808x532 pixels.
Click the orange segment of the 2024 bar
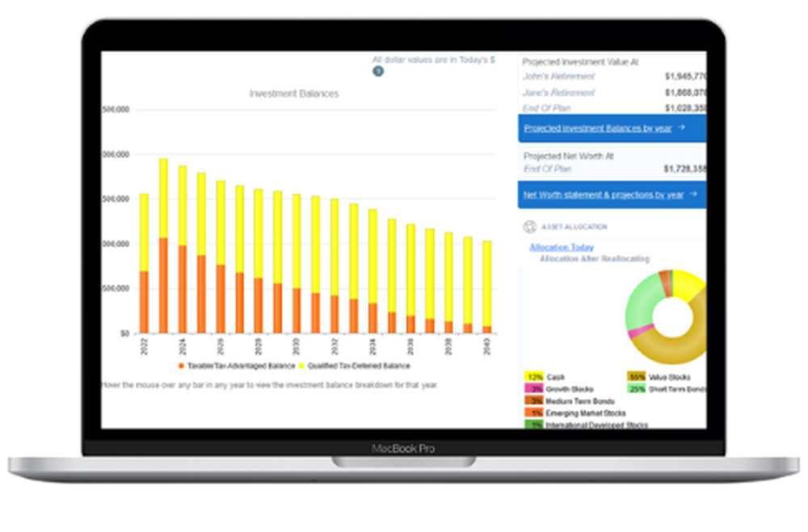pos(183,290)
